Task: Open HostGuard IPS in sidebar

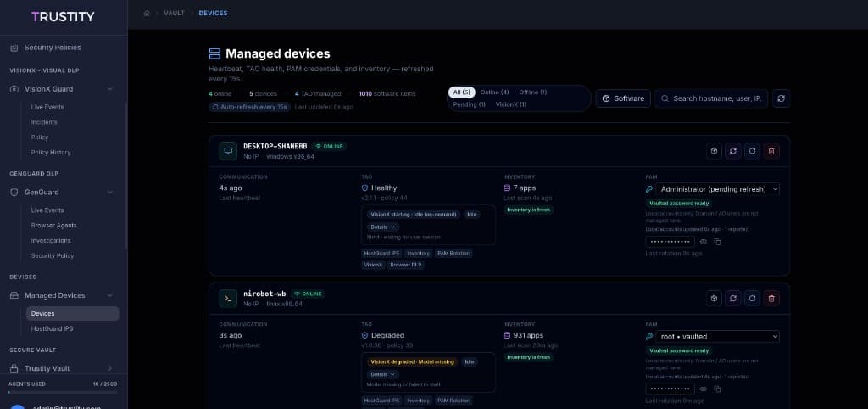Action: [52, 328]
